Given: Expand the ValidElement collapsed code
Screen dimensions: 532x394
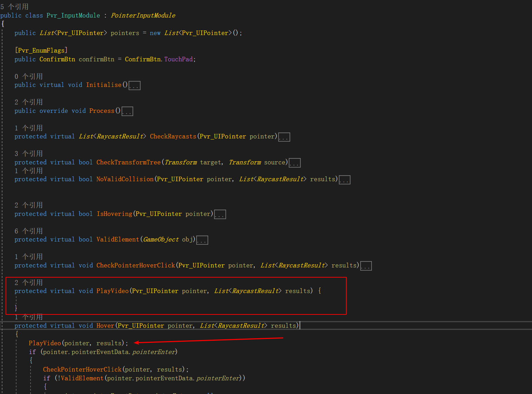Looking at the screenshot, I should click(x=202, y=240).
